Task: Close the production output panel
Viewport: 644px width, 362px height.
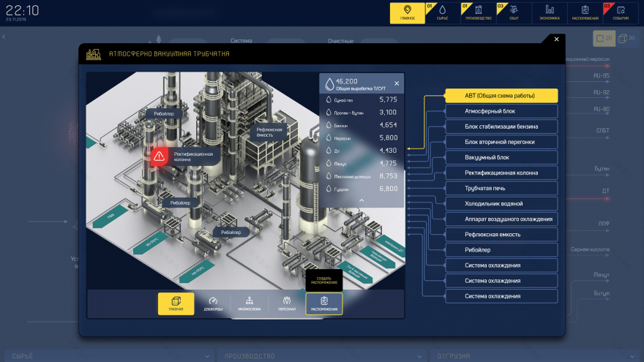Action: [x=397, y=83]
